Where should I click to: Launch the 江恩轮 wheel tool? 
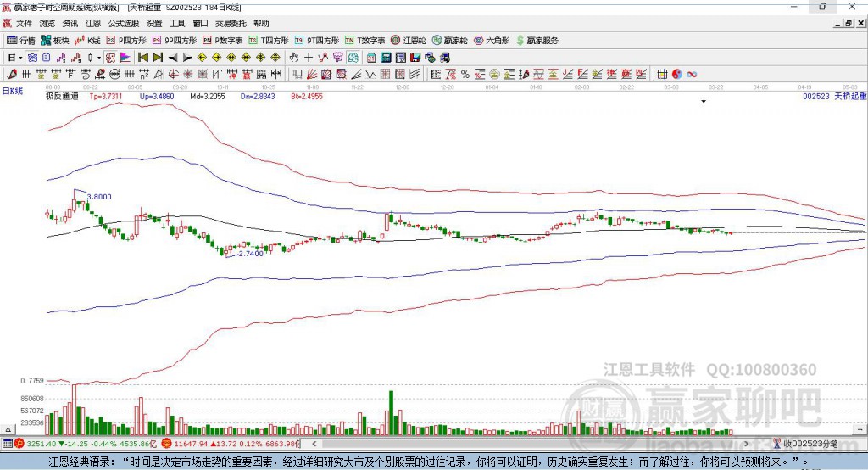[x=409, y=41]
